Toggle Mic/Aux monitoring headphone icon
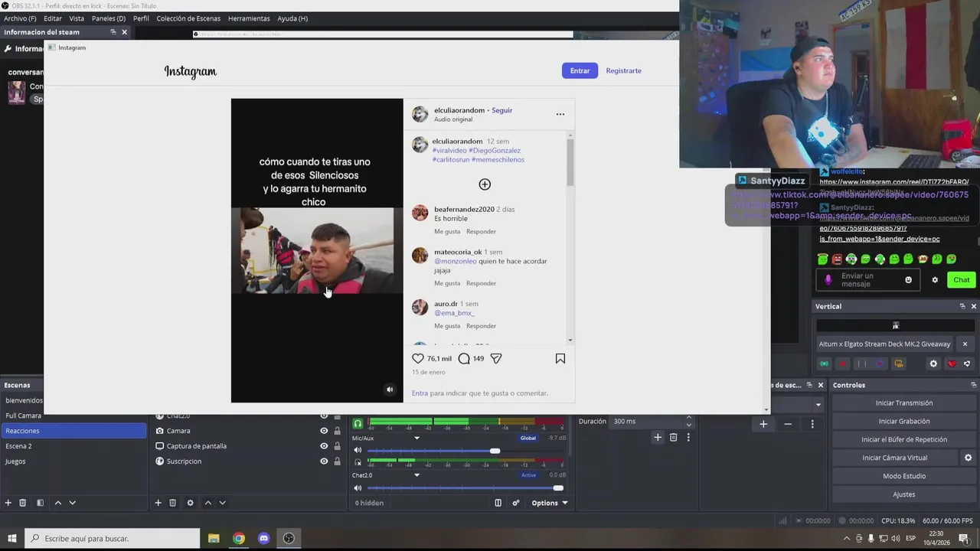The image size is (980, 551). [x=358, y=462]
